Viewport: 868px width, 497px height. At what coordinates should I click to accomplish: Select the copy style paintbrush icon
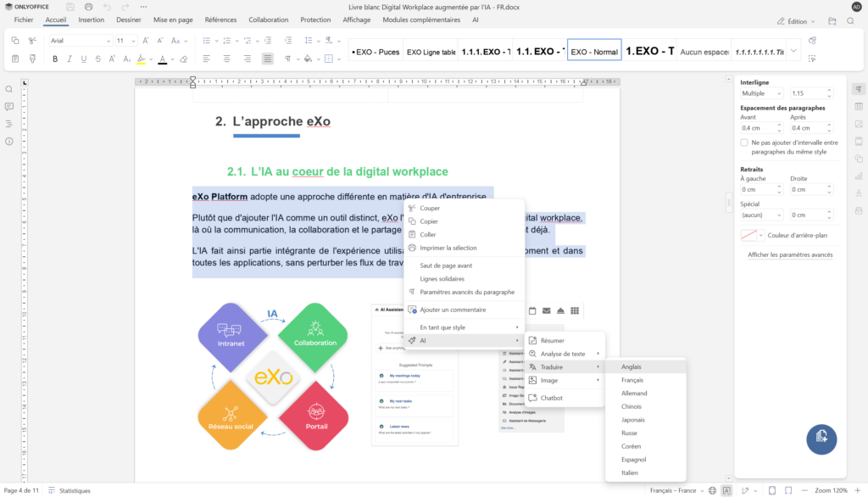32,59
